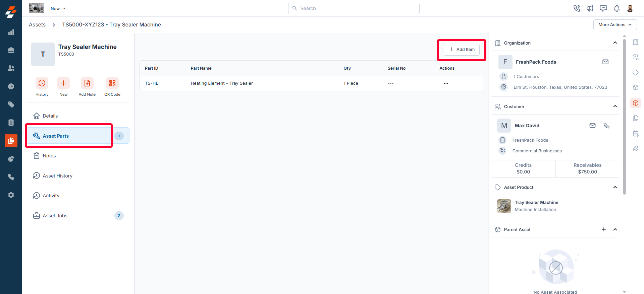
Task: Open the notifications bell
Action: click(x=617, y=8)
